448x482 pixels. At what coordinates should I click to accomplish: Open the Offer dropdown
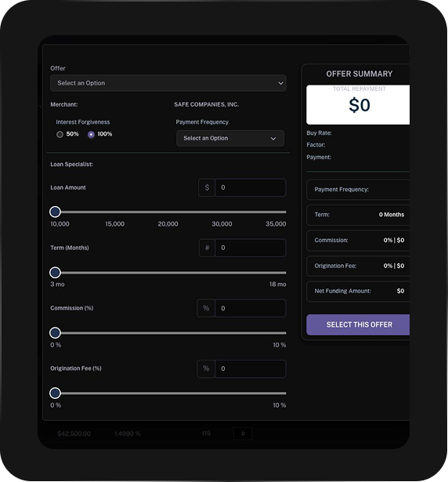tap(168, 83)
